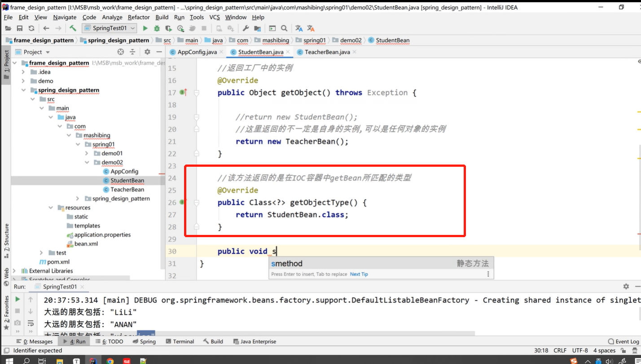641x364 pixels.
Task: Open the Terminal tool window button
Action: [x=180, y=342]
